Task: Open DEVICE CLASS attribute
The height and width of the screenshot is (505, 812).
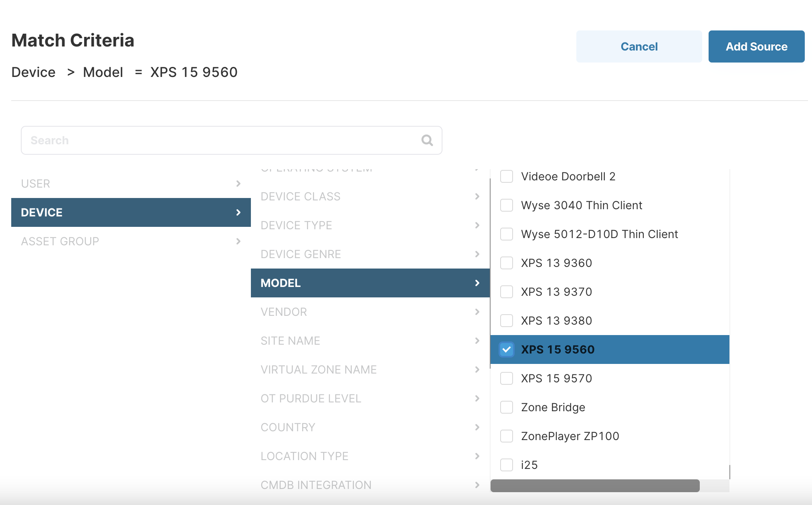Action: pos(370,196)
